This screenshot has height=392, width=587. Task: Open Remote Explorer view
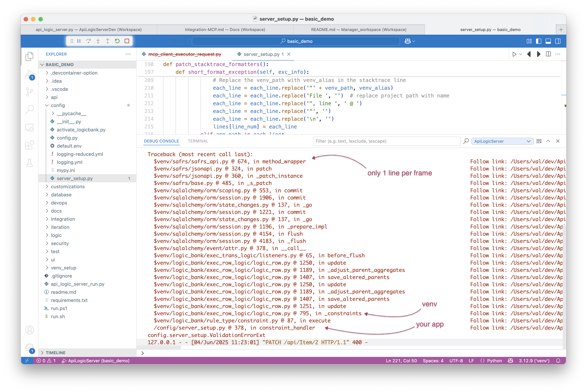click(x=30, y=128)
